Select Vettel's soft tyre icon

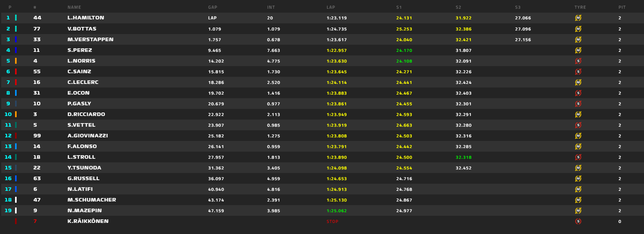[578, 125]
